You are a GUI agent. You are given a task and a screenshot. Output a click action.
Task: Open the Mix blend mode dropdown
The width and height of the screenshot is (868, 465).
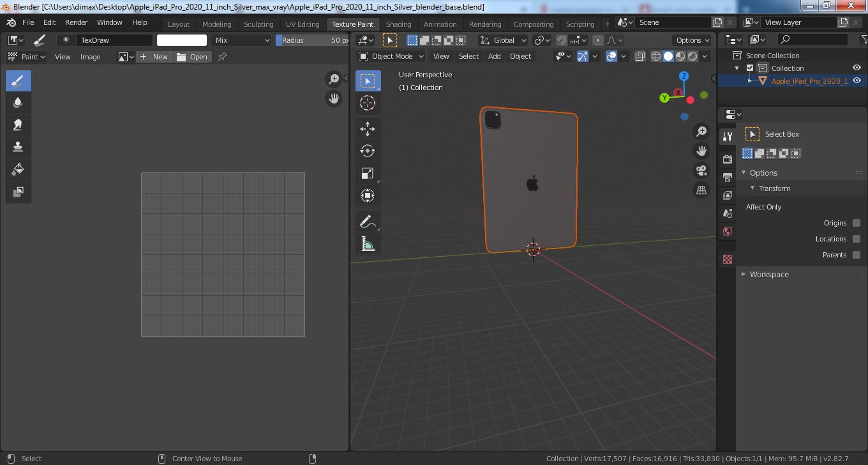pyautogui.click(x=242, y=40)
